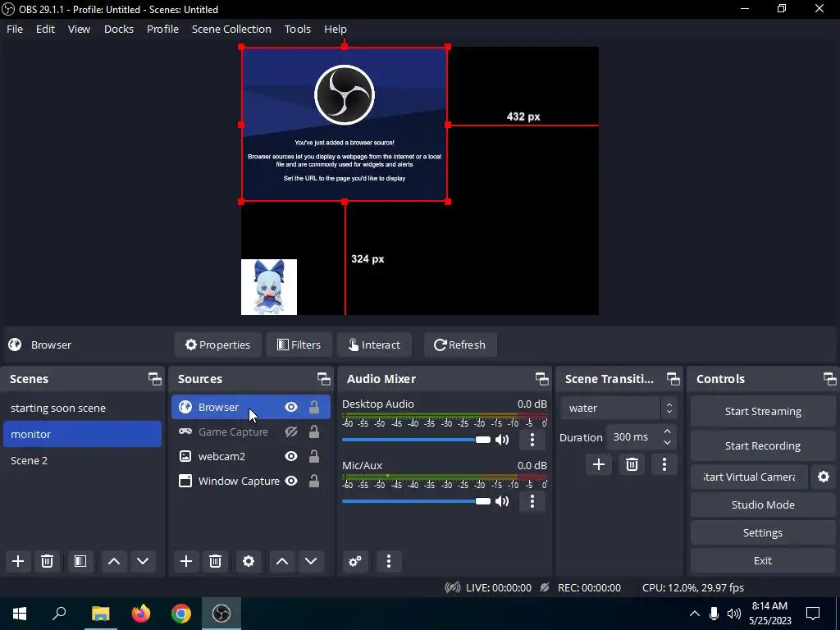The width and height of the screenshot is (840, 630).
Task: Move scene down arrow in Scenes panel
Action: click(x=143, y=561)
